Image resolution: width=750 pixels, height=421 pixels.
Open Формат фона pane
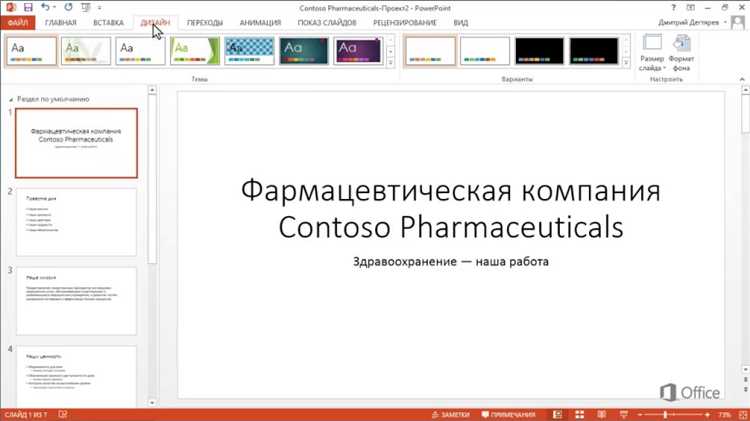pos(681,53)
